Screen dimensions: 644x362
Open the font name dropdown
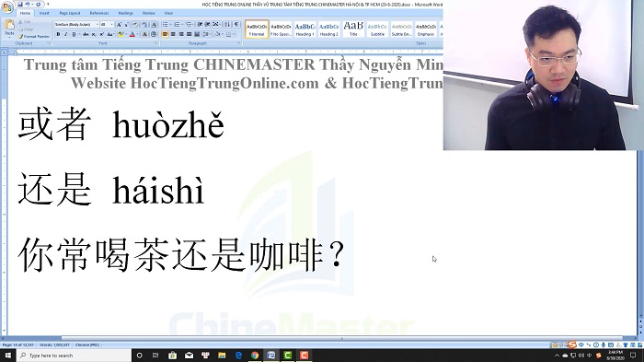[98, 24]
